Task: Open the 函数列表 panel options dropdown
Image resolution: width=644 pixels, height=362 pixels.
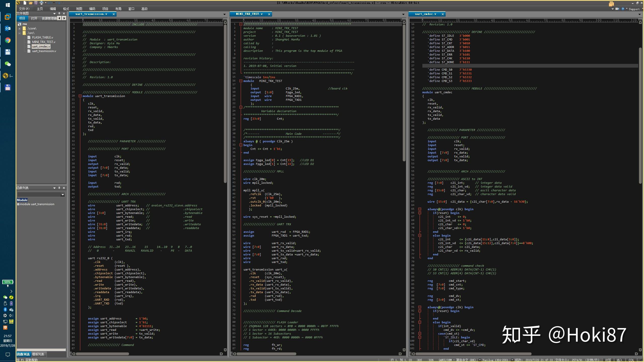Action: pos(54,188)
